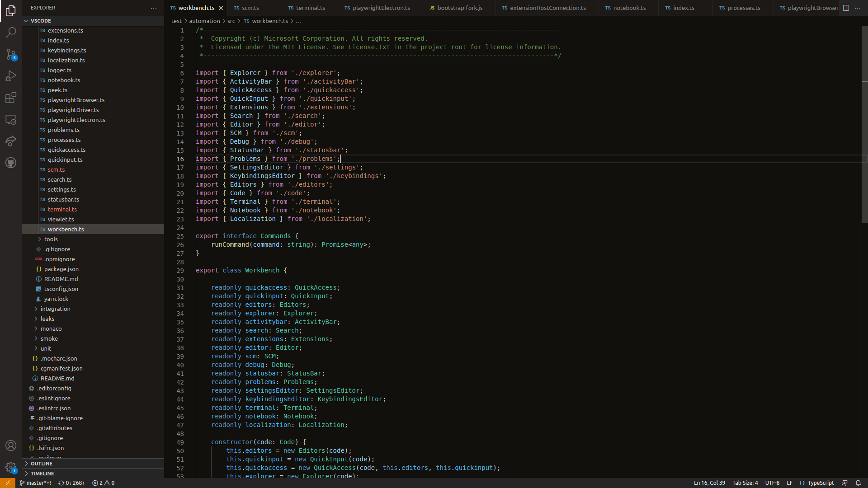Click the split editor right icon
The height and width of the screenshot is (488, 868).
pos(846,8)
